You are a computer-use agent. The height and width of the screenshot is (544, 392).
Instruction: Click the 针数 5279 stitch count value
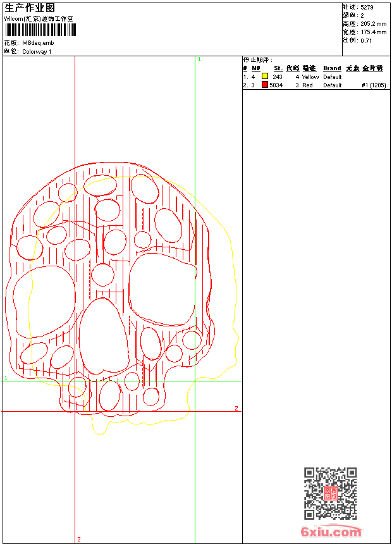(x=367, y=7)
